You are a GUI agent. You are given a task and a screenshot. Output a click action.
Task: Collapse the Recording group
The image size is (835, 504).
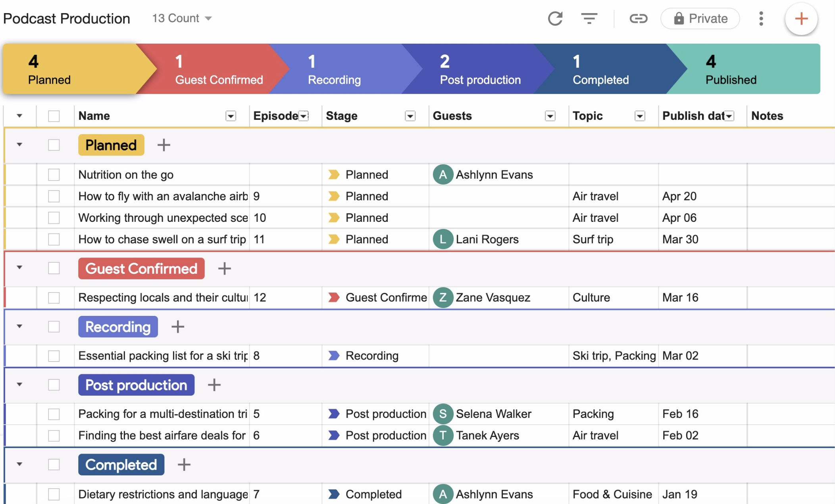[19, 326]
